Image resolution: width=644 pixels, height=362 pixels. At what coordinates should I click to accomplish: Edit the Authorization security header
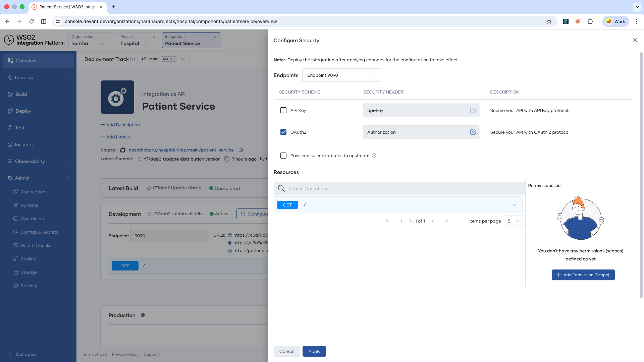coord(473,132)
